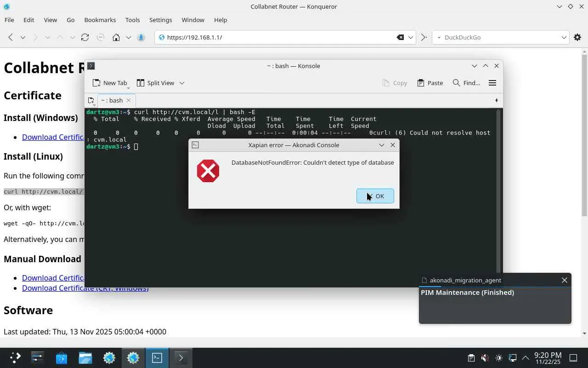Open Konqueror settings gear icon
This screenshot has height=368, width=588.
(x=577, y=37)
